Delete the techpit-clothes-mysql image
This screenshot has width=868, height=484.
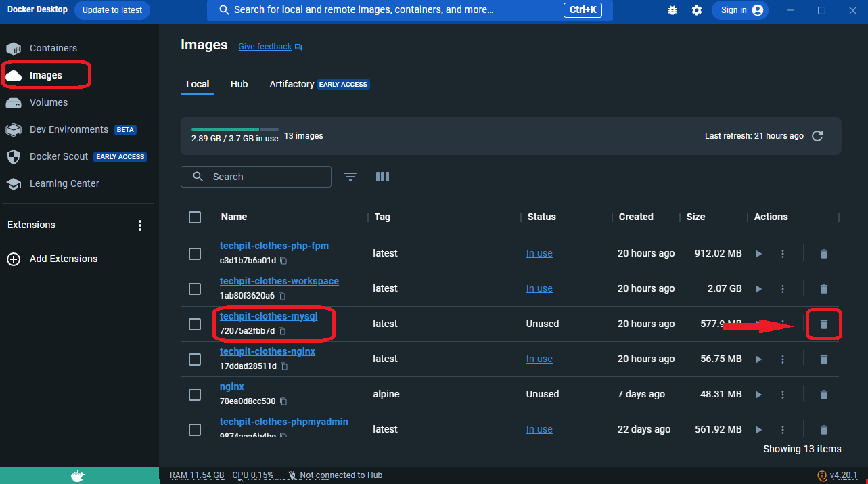(x=823, y=324)
